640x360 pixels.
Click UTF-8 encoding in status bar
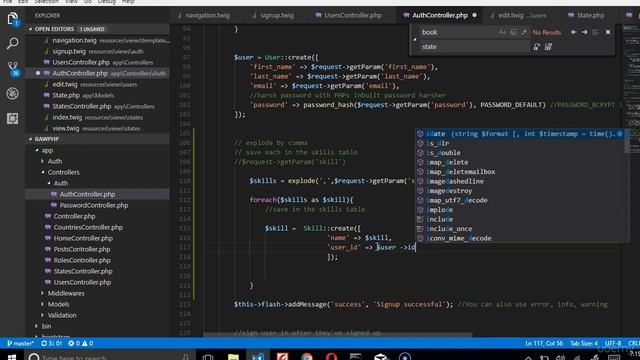pos(613,343)
